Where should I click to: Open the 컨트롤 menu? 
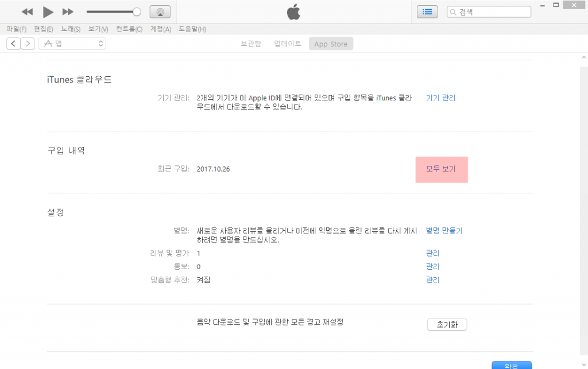coord(129,29)
